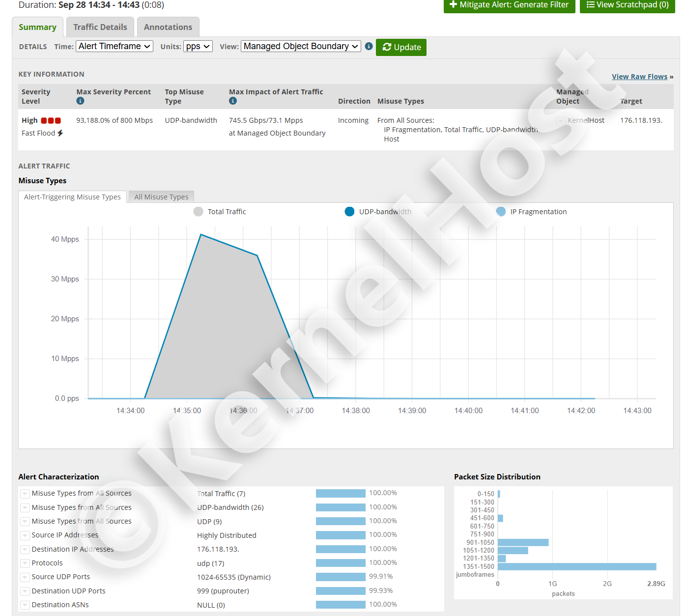Screen dimensions: 686x616
Task: Click the 901-1050 packet size bar
Action: 523,542
